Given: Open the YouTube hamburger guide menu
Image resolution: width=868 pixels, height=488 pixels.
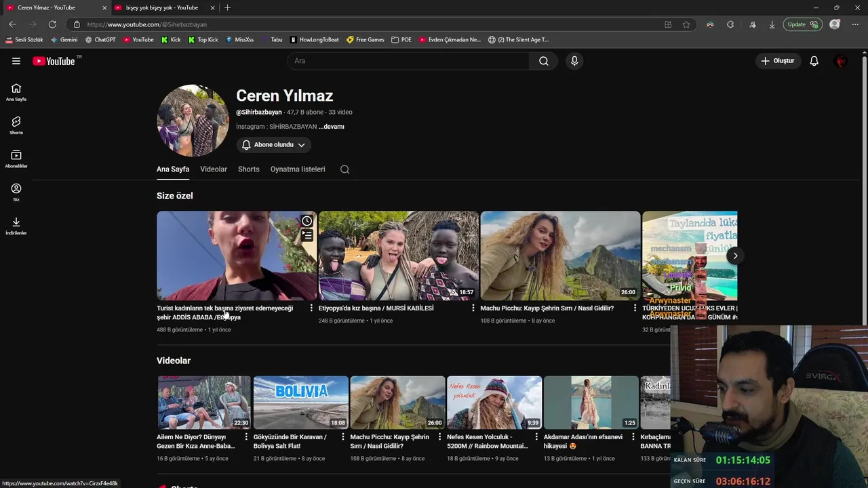Looking at the screenshot, I should pos(16,61).
